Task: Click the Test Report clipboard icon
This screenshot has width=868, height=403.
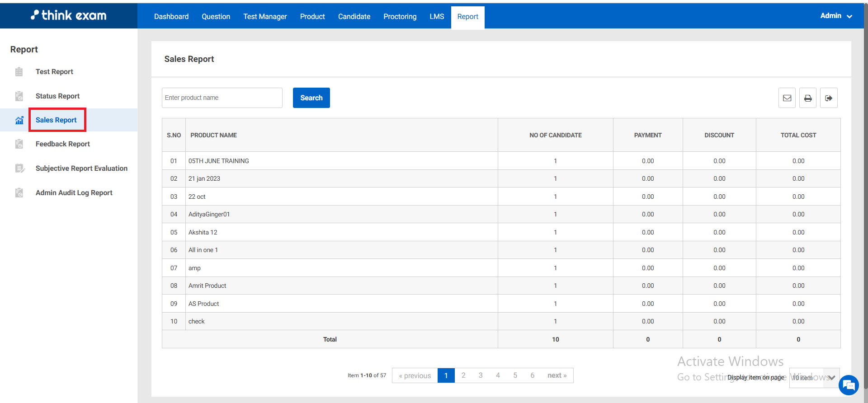Action: tap(19, 72)
